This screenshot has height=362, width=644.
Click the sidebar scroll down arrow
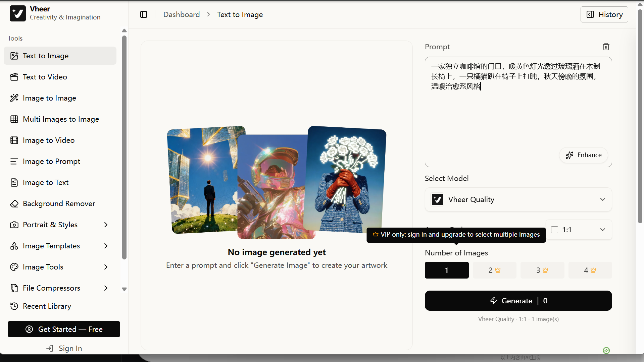124,289
